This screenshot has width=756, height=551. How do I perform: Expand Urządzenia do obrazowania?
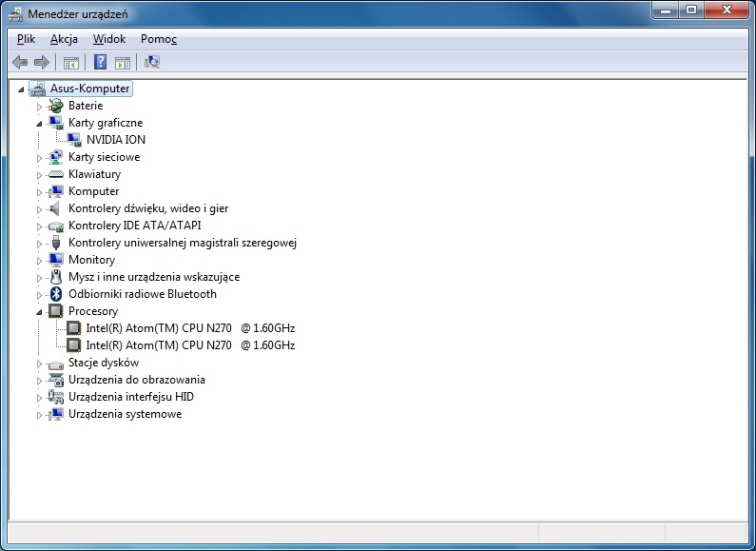pyautogui.click(x=40, y=381)
